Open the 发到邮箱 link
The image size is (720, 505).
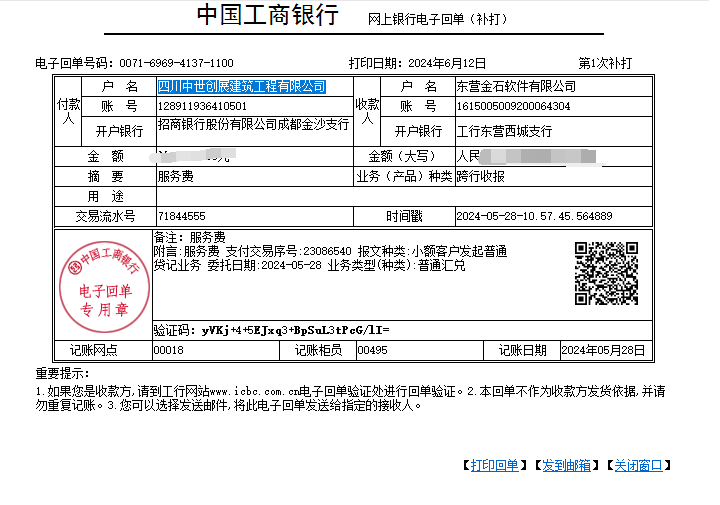tap(566, 466)
